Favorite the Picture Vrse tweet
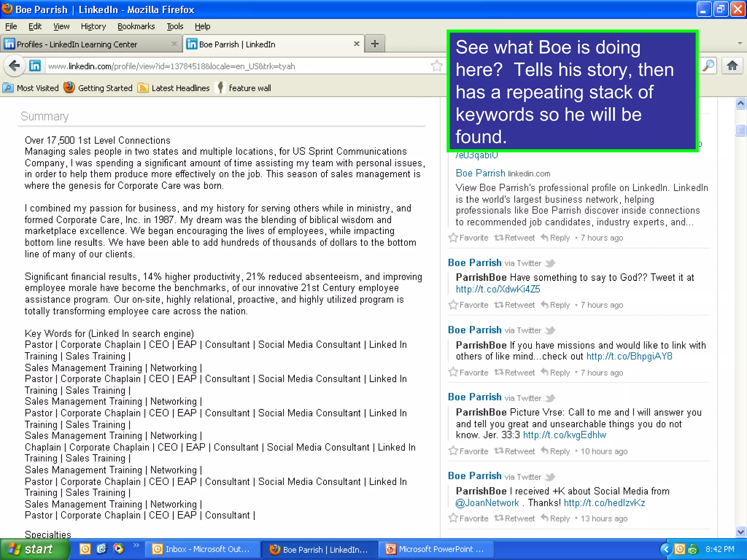747x560 pixels. coord(469,451)
